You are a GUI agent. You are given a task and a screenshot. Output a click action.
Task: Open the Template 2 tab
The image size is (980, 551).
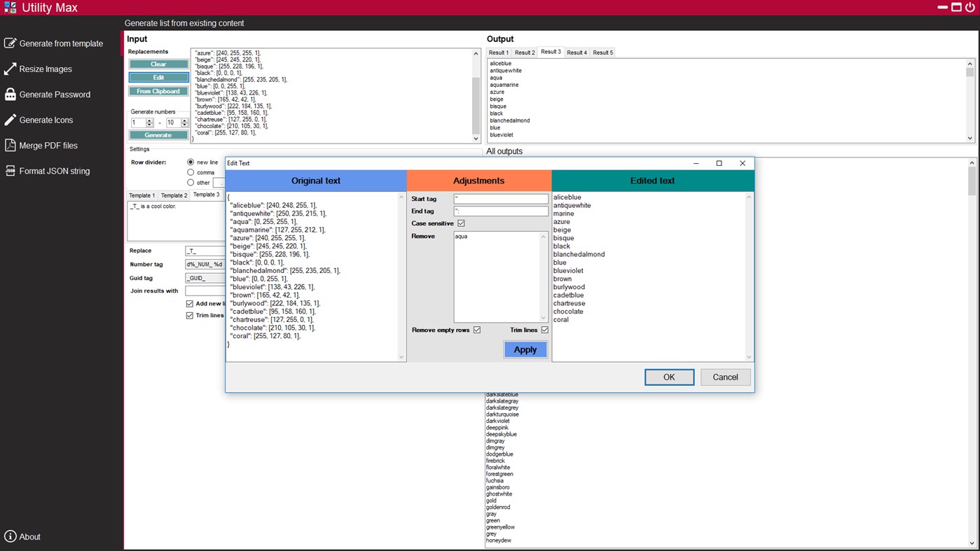tap(173, 195)
